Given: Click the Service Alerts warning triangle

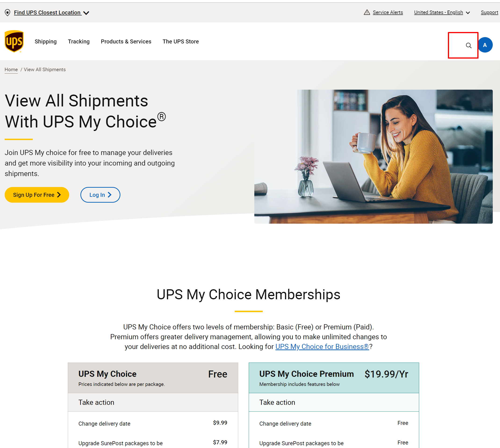Looking at the screenshot, I should pyautogui.click(x=367, y=12).
